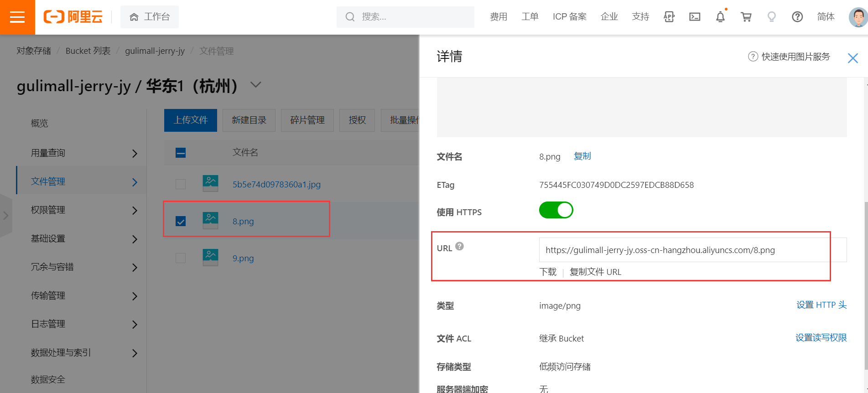Go to 工作台 workbench
Image resolution: width=868 pixels, height=393 pixels.
coord(150,17)
